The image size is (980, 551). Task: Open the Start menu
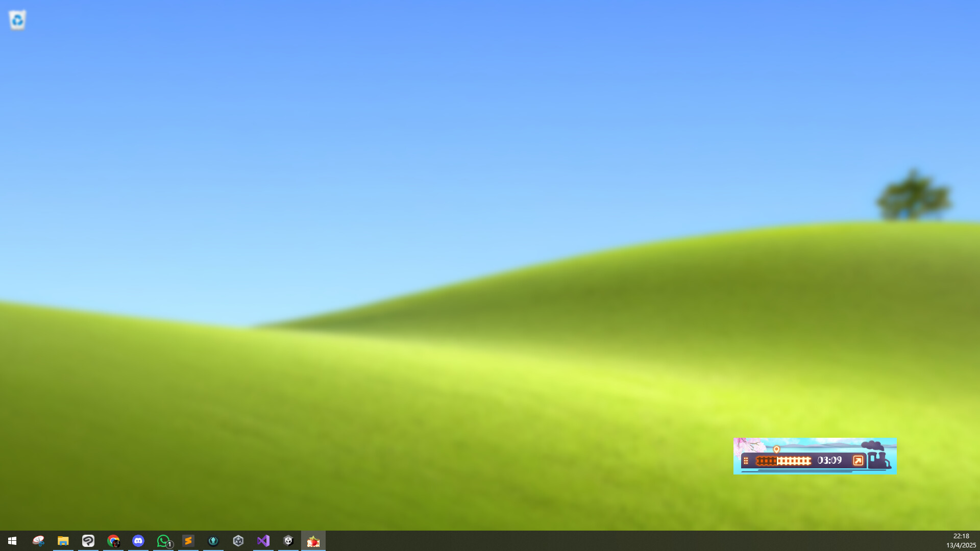click(x=12, y=541)
